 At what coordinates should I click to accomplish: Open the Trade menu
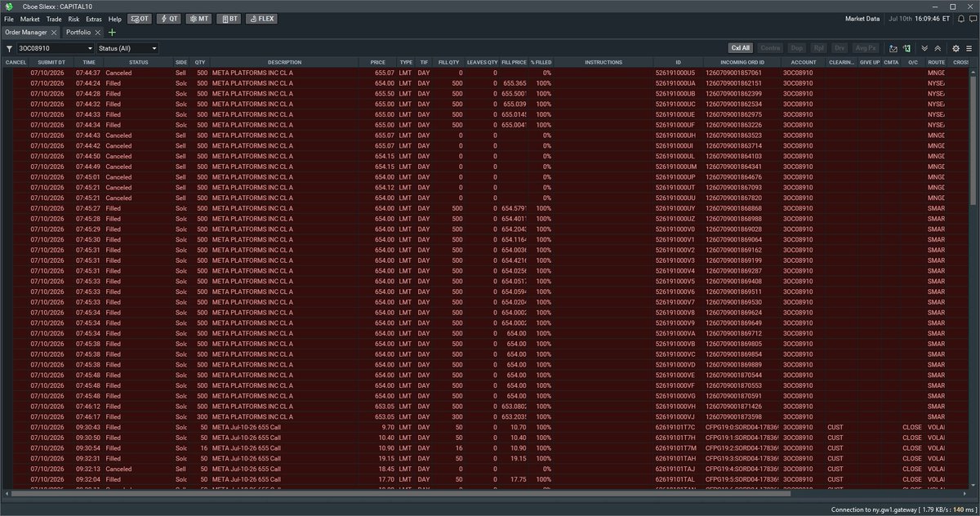pos(54,18)
